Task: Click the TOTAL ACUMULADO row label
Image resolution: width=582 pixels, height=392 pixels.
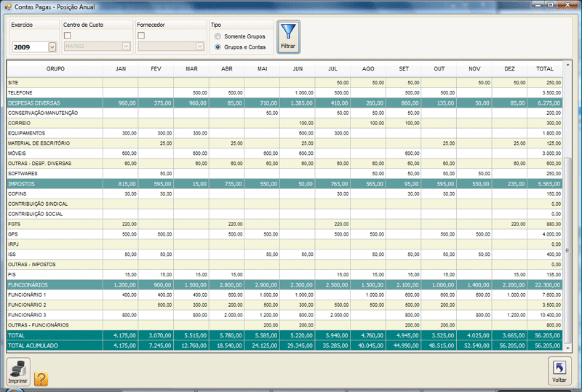Action: 33,345
